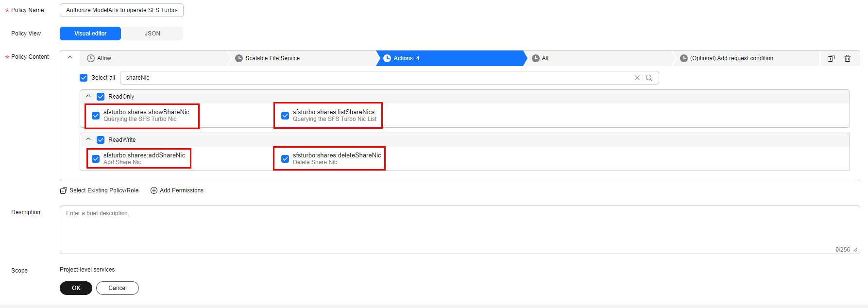This screenshot has width=868, height=308.
Task: Uncheck sfsturbo:shares:listShareNics checkbox
Action: coord(285,116)
